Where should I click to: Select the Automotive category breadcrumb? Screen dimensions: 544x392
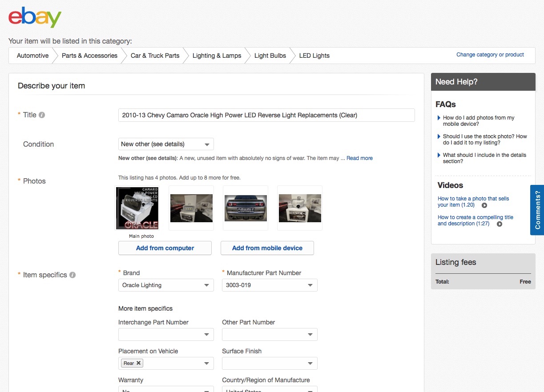pos(32,56)
